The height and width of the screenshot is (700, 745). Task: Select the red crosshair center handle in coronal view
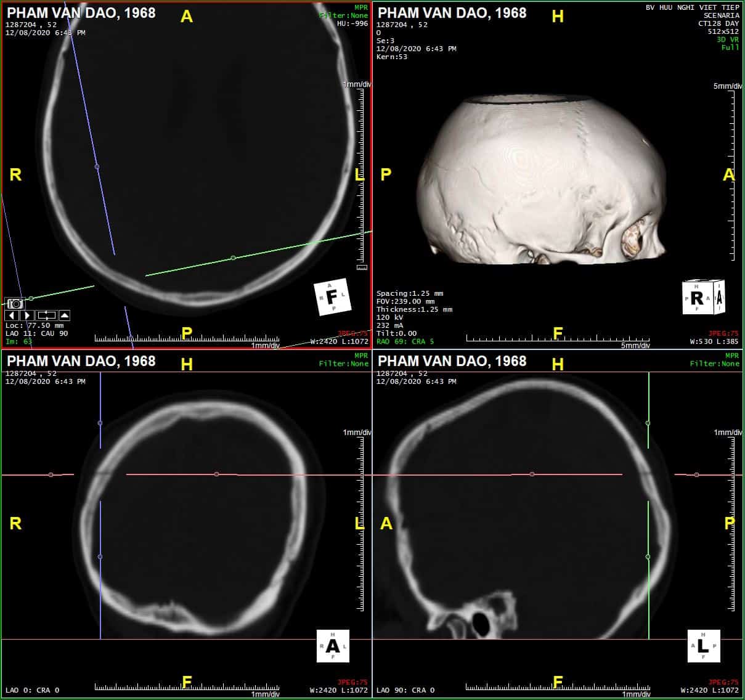coord(216,474)
